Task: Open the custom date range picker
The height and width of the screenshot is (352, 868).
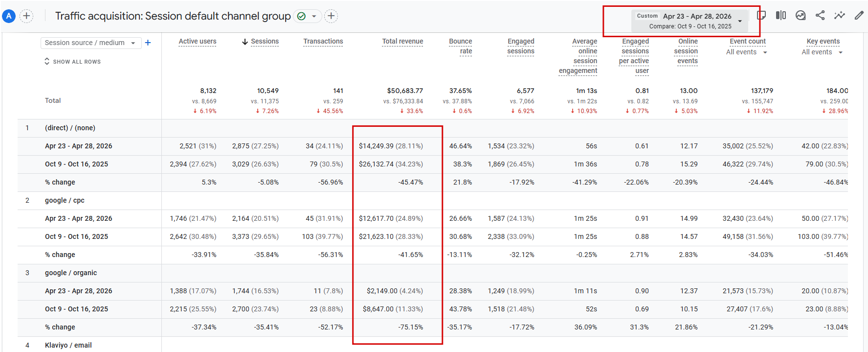Action: pyautogui.click(x=690, y=21)
